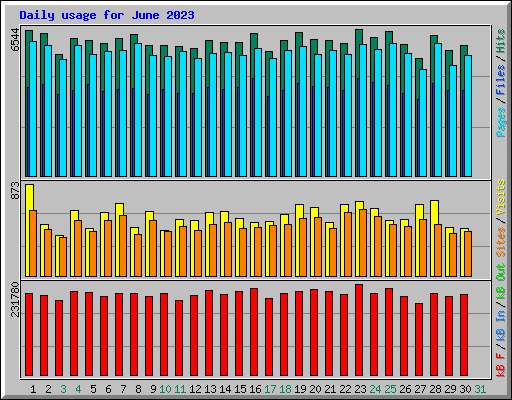
Task: Select green weekend day label 24
Action: [x=375, y=389]
